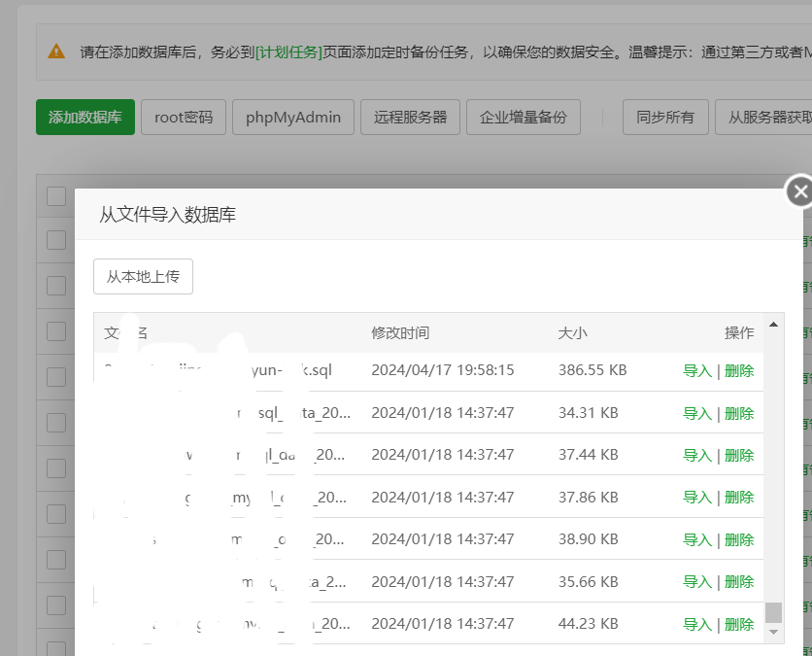Viewport: 812px width, 656px height.
Task: Click the green 添加数据库 button
Action: pos(85,118)
